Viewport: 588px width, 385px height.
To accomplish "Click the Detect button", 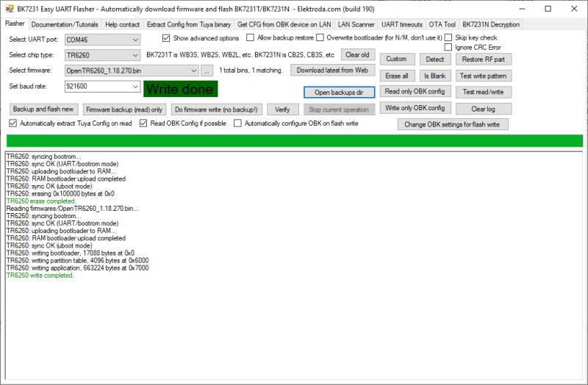I will [435, 59].
